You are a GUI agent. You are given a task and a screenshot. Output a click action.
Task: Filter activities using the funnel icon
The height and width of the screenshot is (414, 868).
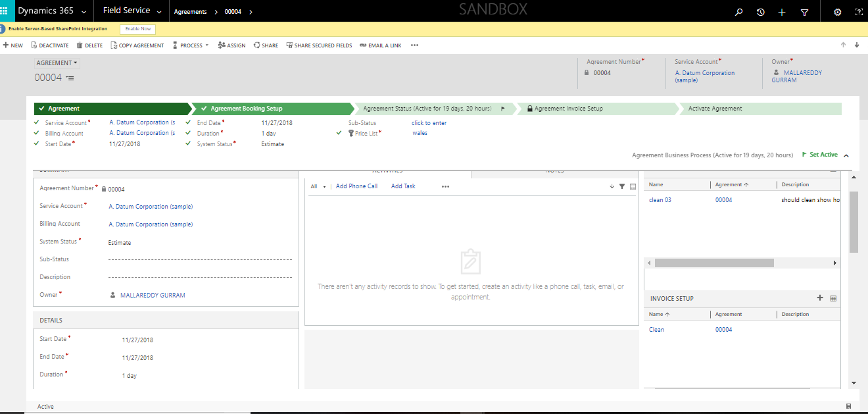pyautogui.click(x=622, y=186)
